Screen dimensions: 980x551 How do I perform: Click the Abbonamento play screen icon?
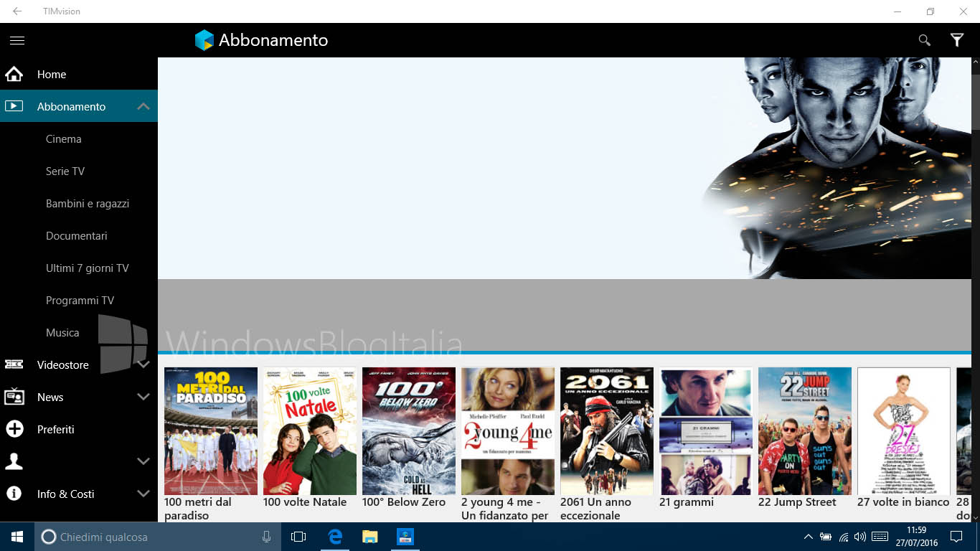coord(14,106)
